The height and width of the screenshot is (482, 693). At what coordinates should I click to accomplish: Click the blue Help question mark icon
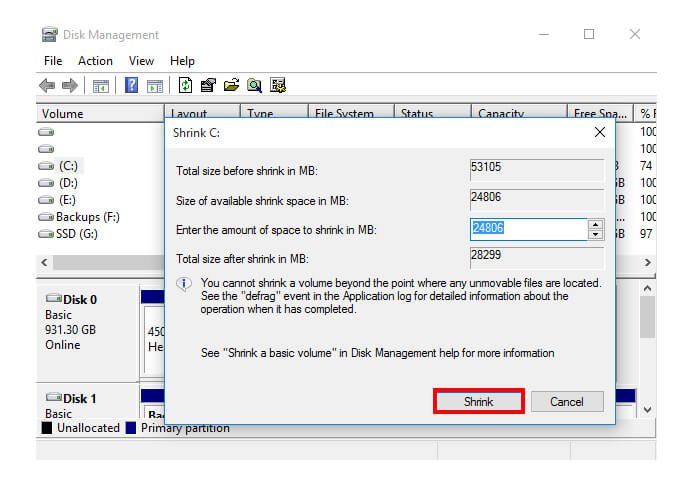tap(131, 86)
